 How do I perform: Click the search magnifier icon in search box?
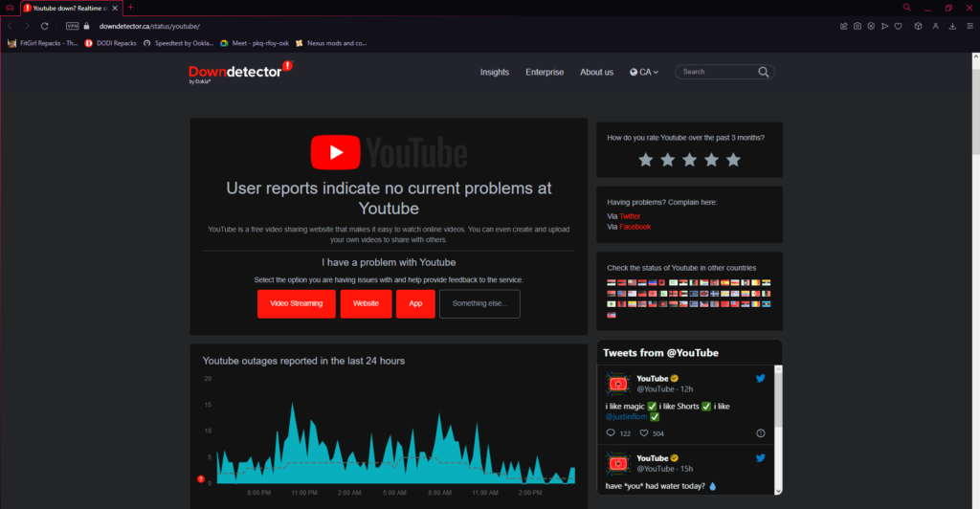click(x=763, y=72)
